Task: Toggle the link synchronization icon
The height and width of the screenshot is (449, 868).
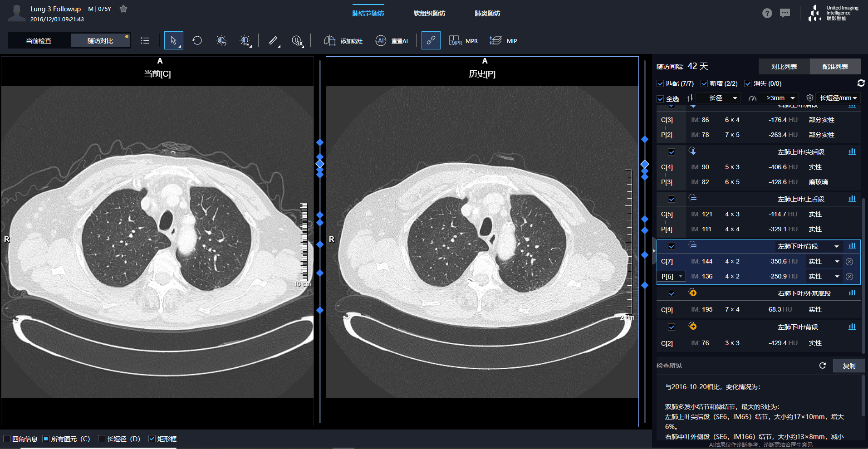Action: [x=431, y=40]
